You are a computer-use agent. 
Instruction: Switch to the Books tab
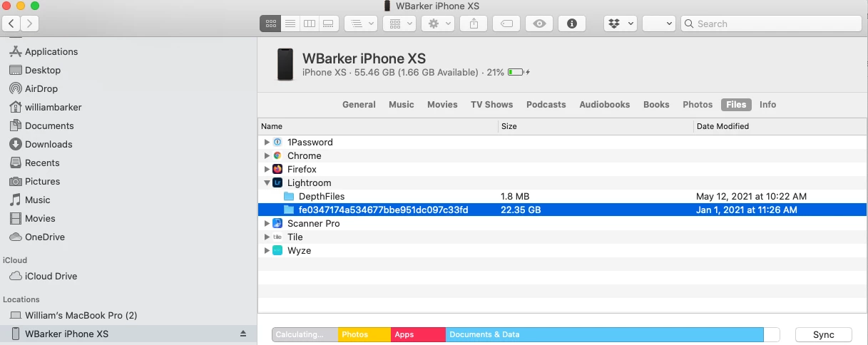pos(656,104)
